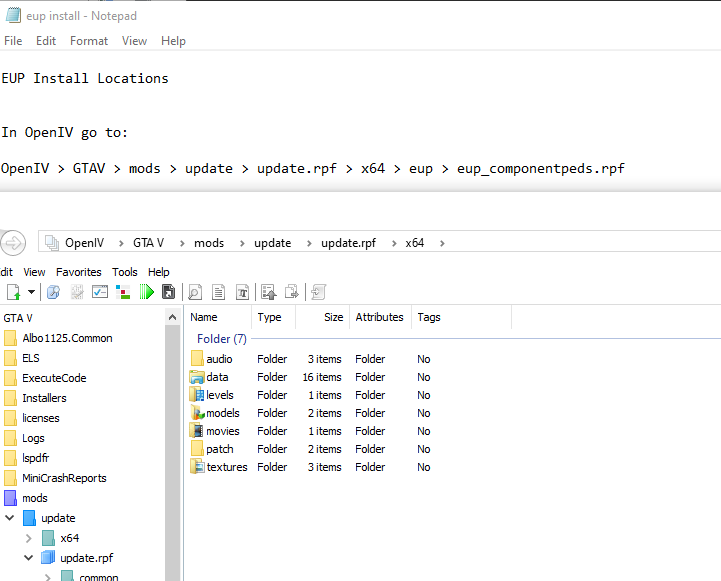Sort by Type column header
The width and height of the screenshot is (721, 581).
coord(274,317)
